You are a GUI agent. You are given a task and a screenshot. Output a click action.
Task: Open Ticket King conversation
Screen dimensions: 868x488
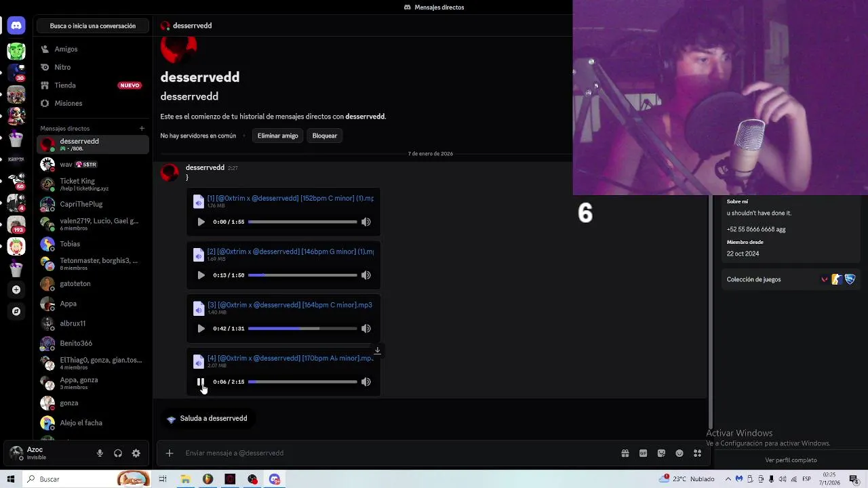pyautogui.click(x=93, y=184)
